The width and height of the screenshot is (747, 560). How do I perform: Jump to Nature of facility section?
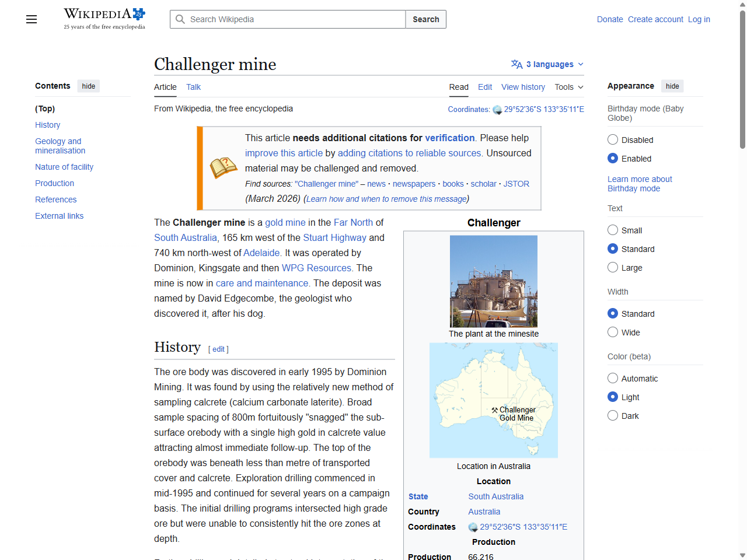[64, 167]
